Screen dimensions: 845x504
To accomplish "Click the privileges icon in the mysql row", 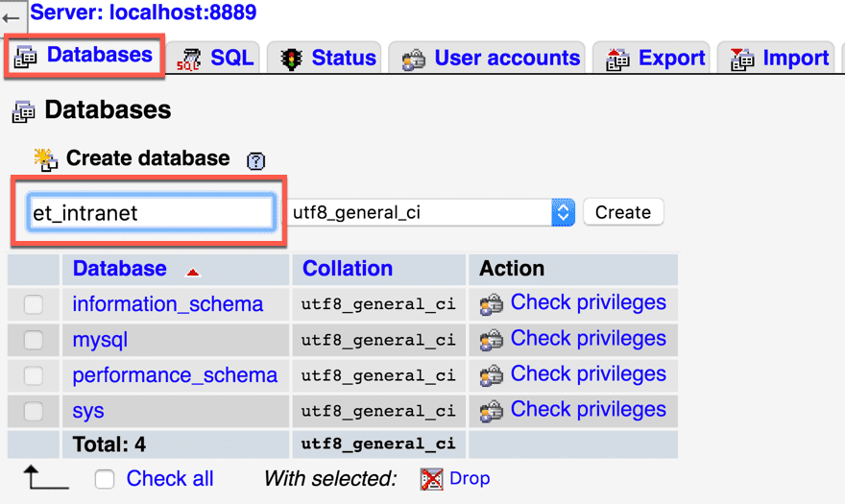I will point(492,341).
